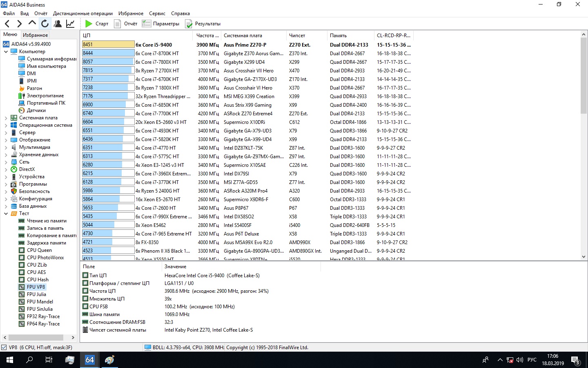This screenshot has height=368, width=588.
Task: Select the CPU Queen test icon
Action: [22, 250]
